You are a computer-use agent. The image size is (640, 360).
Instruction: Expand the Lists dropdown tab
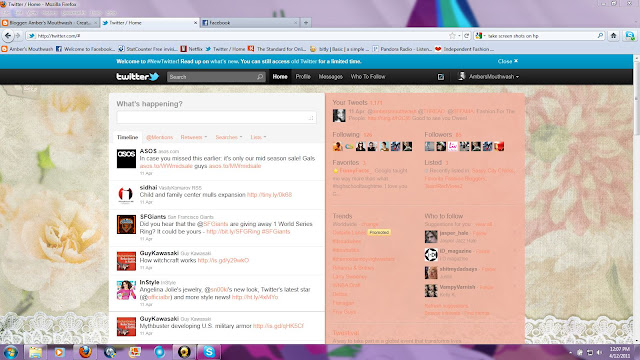pyautogui.click(x=258, y=137)
